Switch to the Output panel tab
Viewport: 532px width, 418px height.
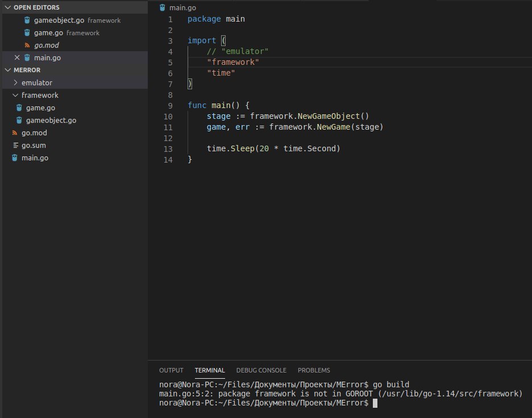click(x=171, y=370)
